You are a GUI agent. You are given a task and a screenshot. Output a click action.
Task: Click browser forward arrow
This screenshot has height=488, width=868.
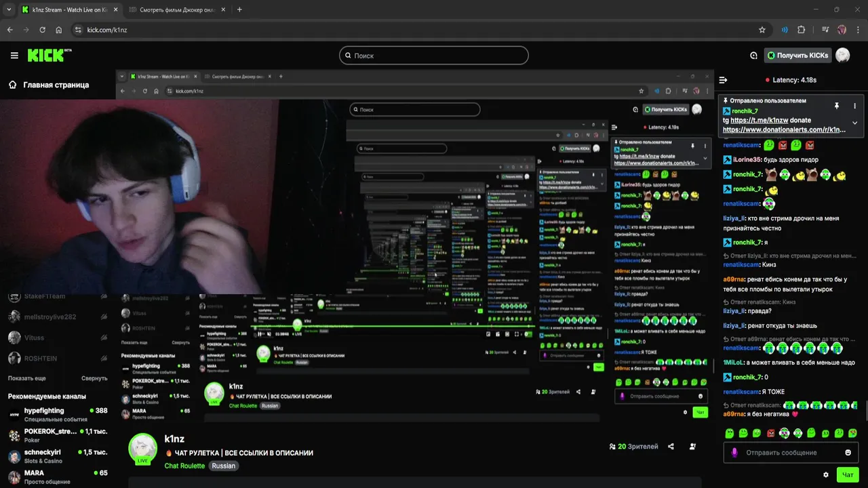(x=26, y=30)
